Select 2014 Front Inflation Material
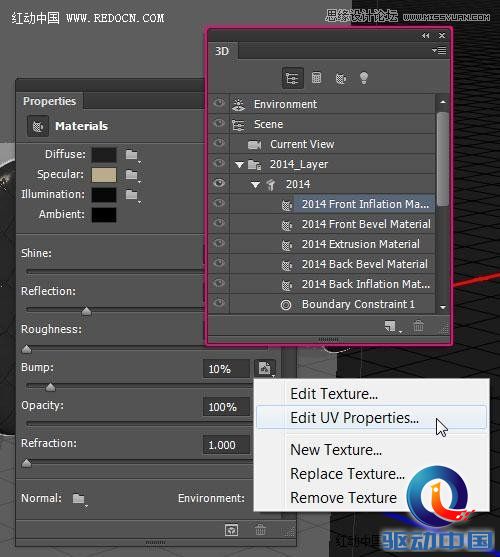Viewport: 500px width, 557px height. pos(332,204)
